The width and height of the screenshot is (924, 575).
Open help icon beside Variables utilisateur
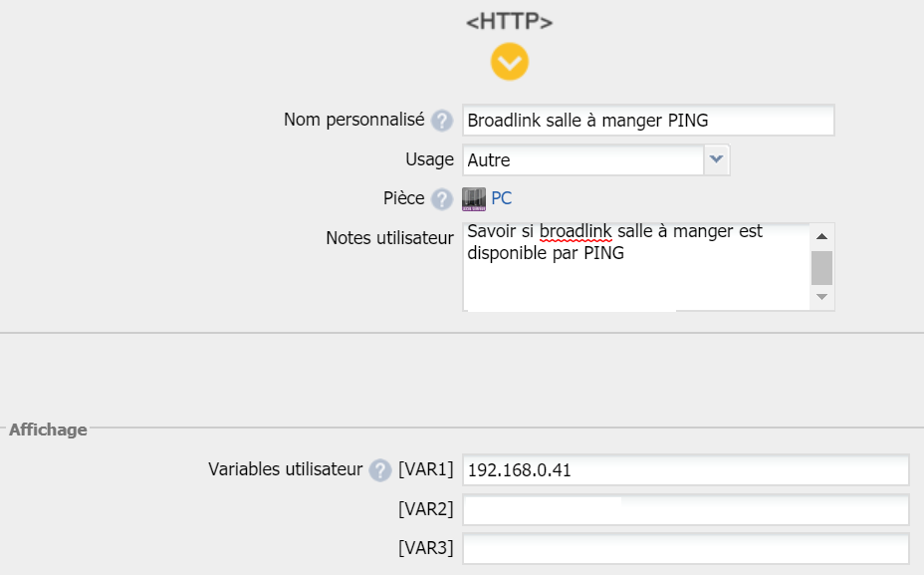coord(379,470)
